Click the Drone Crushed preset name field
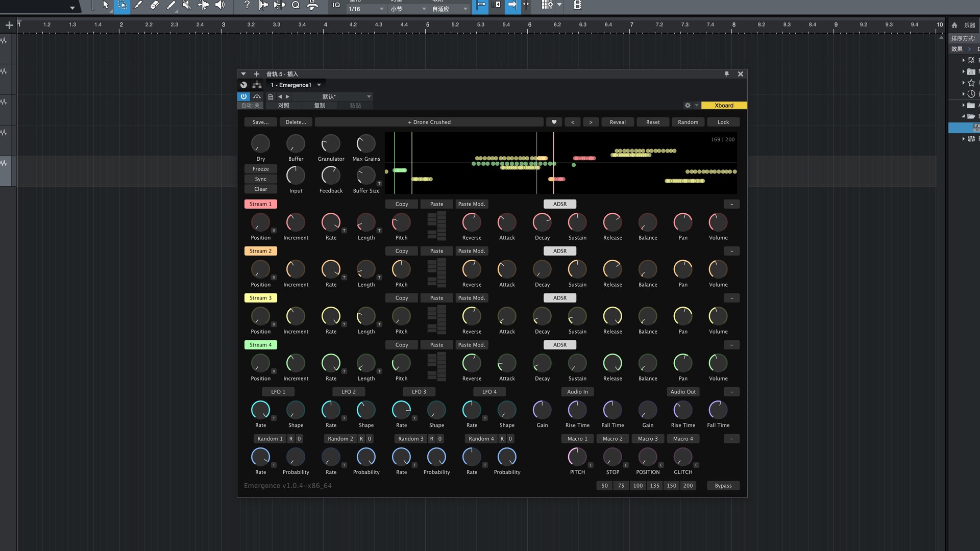 [x=429, y=122]
